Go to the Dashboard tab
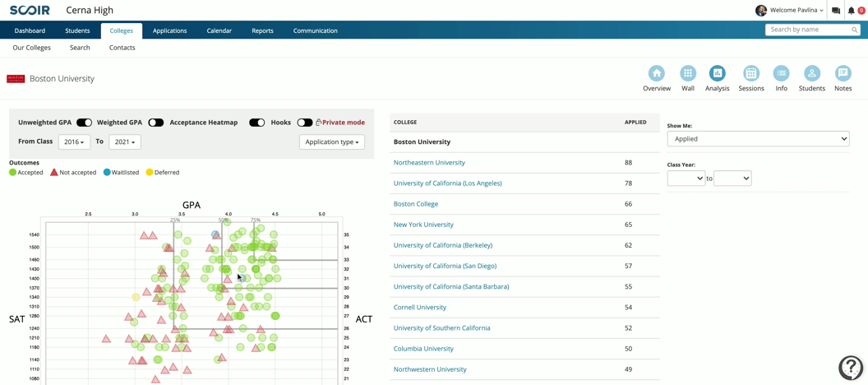This screenshot has height=385, width=868. click(30, 31)
